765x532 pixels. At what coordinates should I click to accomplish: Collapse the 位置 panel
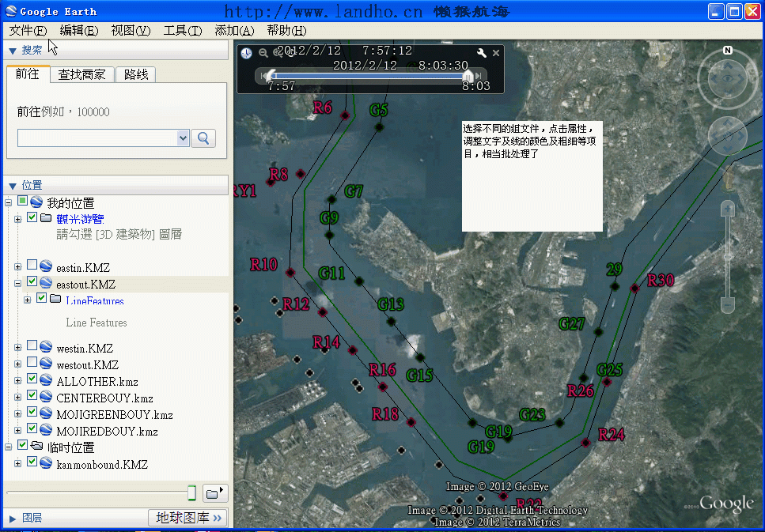(13, 186)
